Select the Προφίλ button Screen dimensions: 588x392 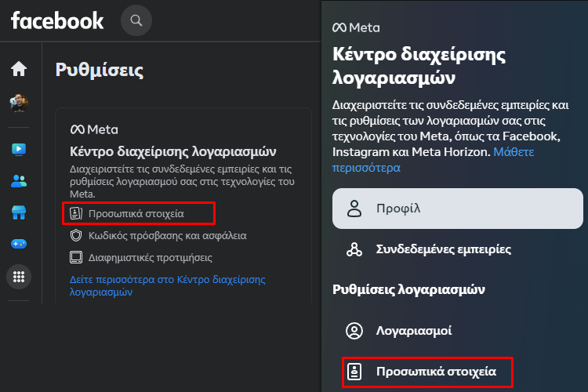pyautogui.click(x=458, y=209)
